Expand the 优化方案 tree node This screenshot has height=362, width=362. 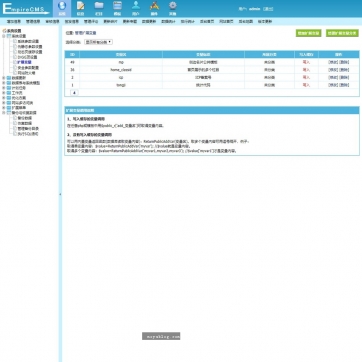pos(4,98)
